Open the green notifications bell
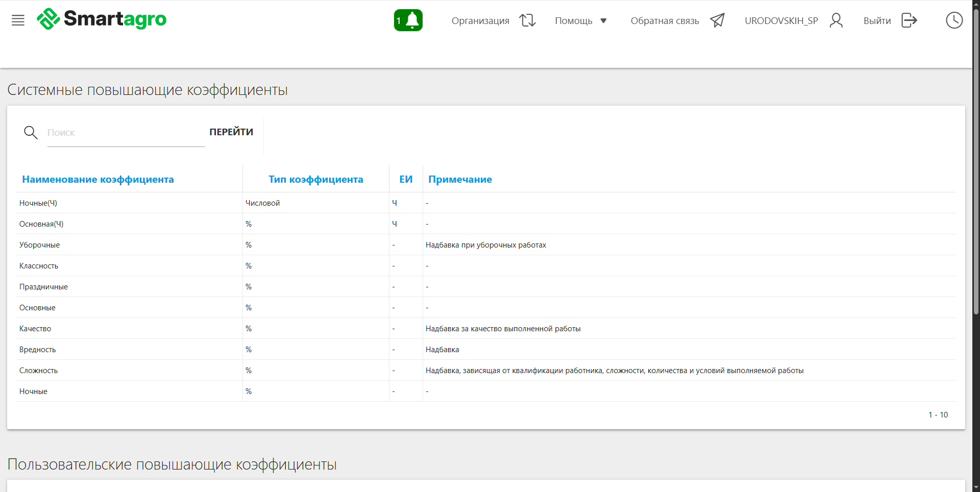 408,20
